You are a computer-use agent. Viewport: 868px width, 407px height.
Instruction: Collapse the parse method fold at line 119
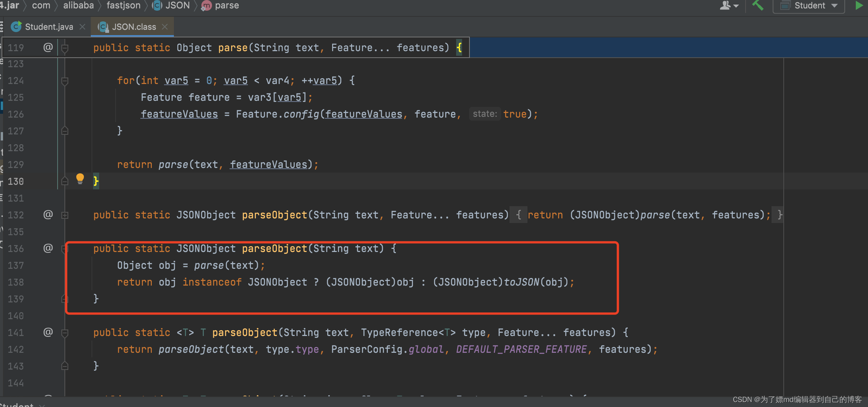(65, 48)
